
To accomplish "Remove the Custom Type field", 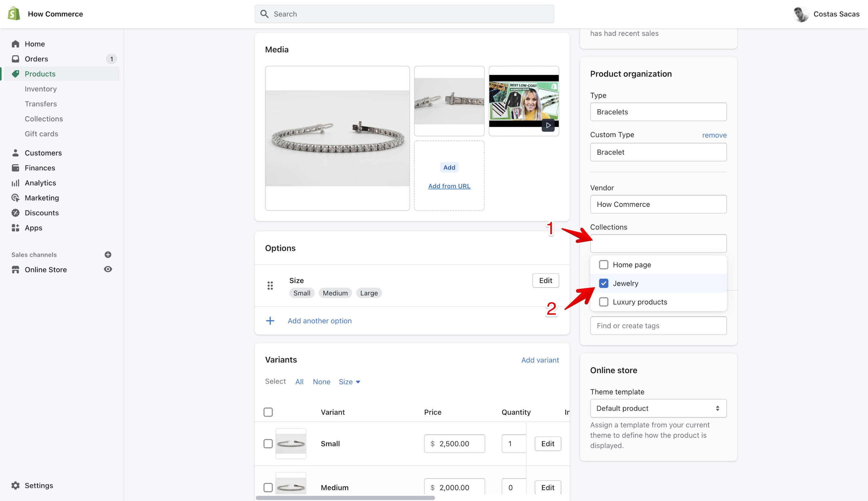I will point(714,135).
